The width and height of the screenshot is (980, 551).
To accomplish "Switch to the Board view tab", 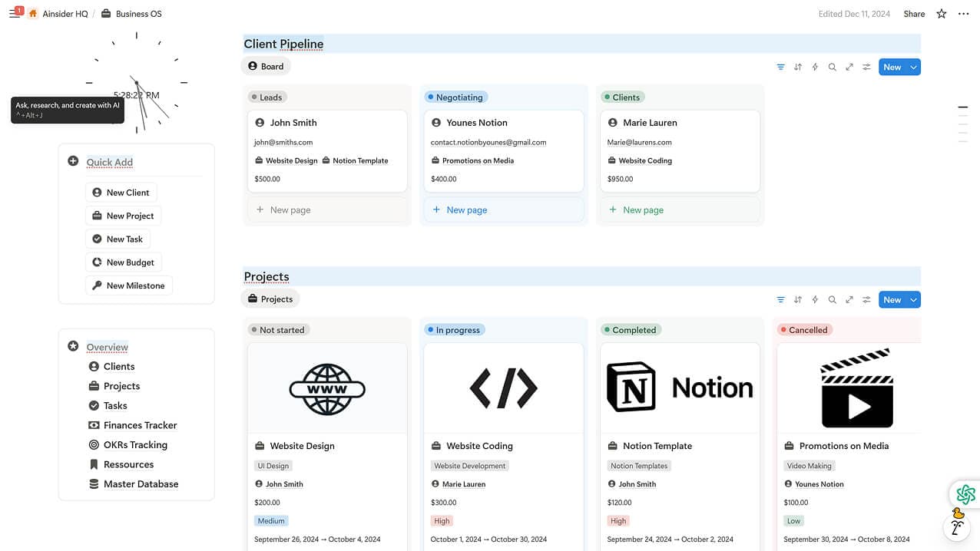I will coord(266,66).
